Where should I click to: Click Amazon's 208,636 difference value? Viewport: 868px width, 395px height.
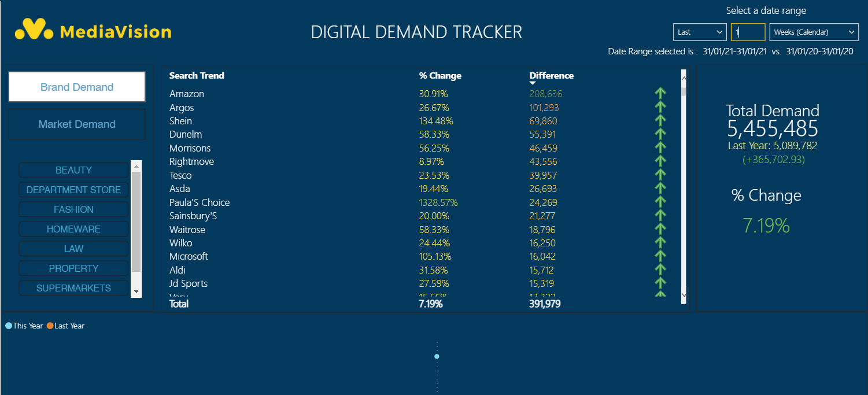(546, 94)
